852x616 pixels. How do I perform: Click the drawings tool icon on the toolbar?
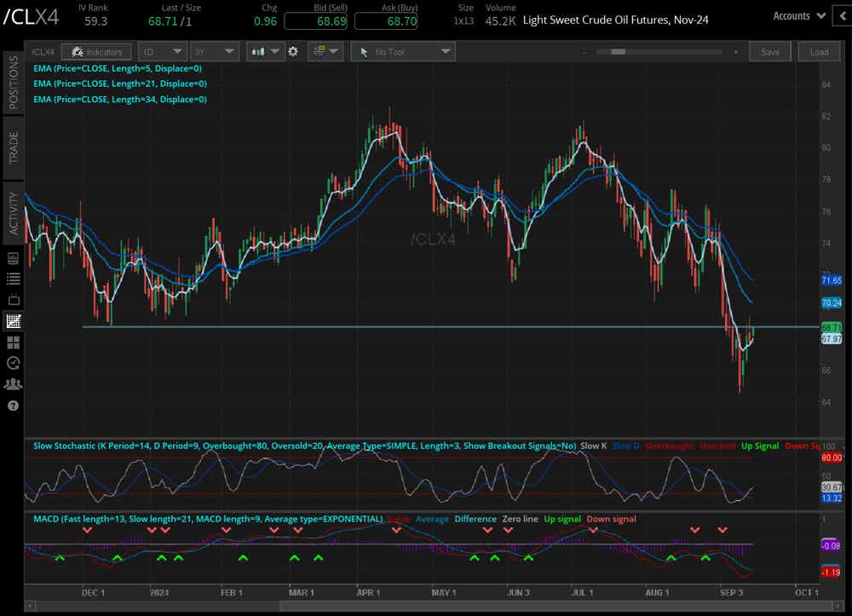320,51
